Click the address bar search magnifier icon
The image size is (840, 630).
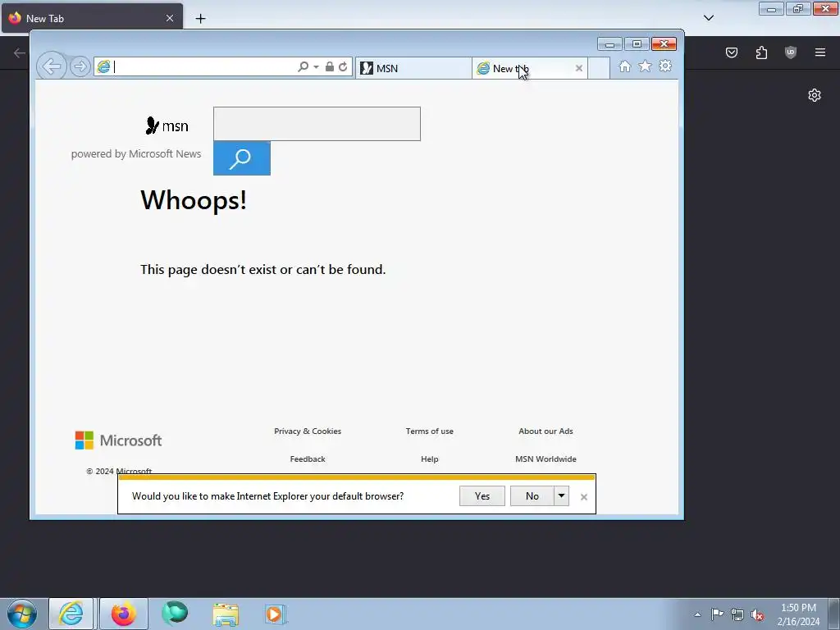point(304,66)
